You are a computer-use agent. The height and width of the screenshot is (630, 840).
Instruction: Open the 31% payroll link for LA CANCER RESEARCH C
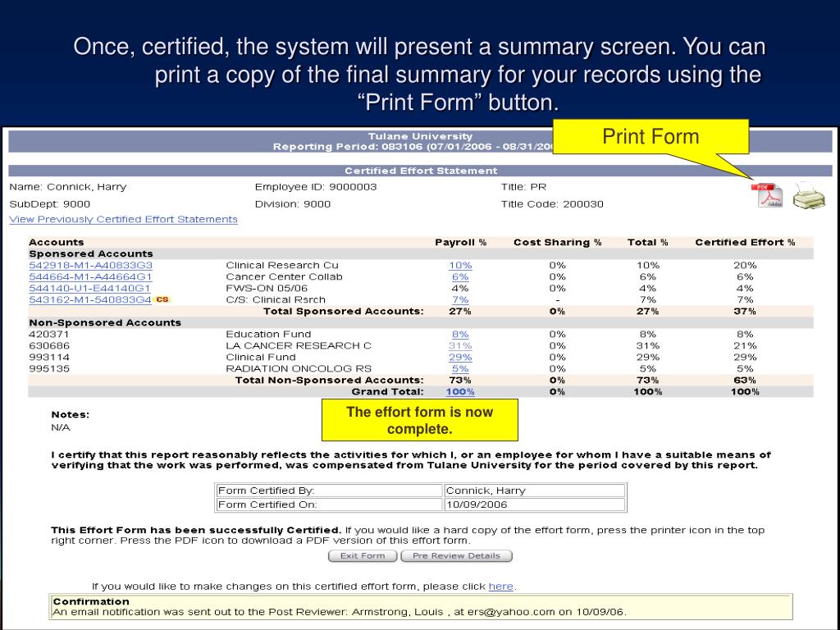460,345
